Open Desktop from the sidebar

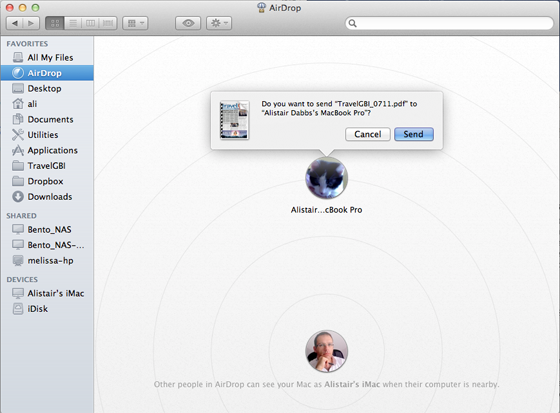(47, 88)
